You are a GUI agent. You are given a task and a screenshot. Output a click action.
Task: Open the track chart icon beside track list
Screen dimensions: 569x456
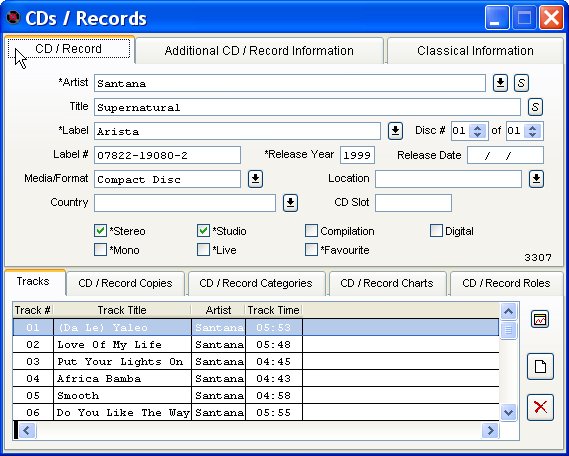pos(540,319)
